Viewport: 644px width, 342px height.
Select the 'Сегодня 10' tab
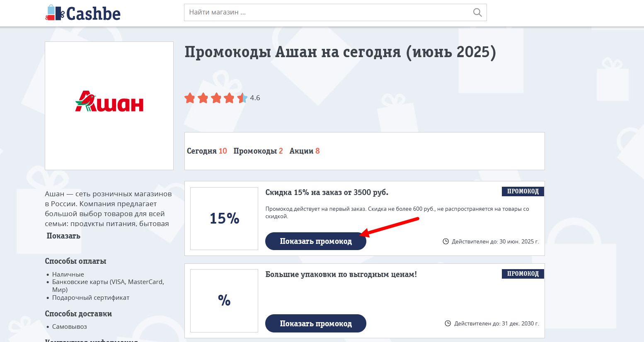click(207, 151)
